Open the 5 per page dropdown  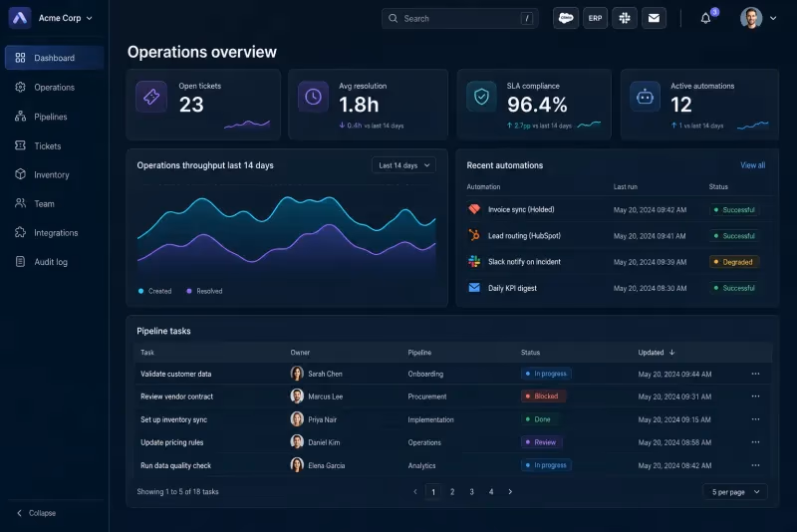click(x=735, y=492)
